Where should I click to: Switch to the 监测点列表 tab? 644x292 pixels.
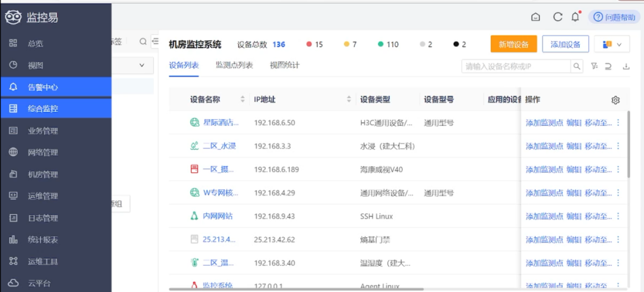234,66
